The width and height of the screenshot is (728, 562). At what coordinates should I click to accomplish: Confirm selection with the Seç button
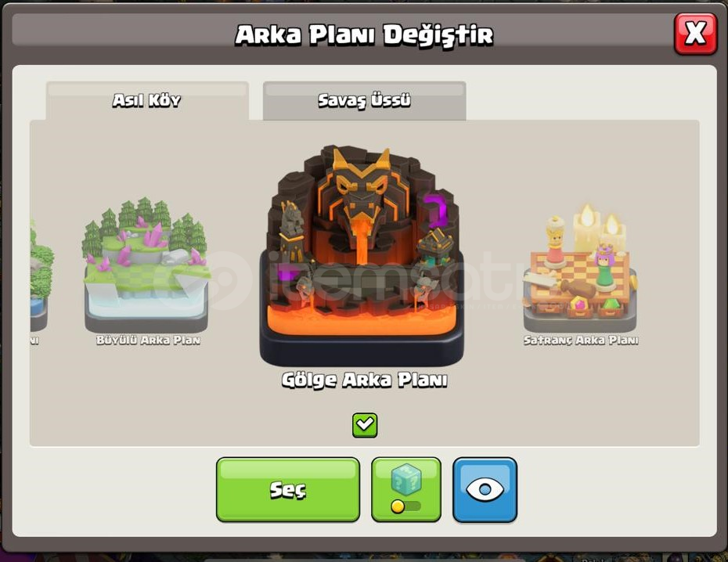(x=288, y=490)
